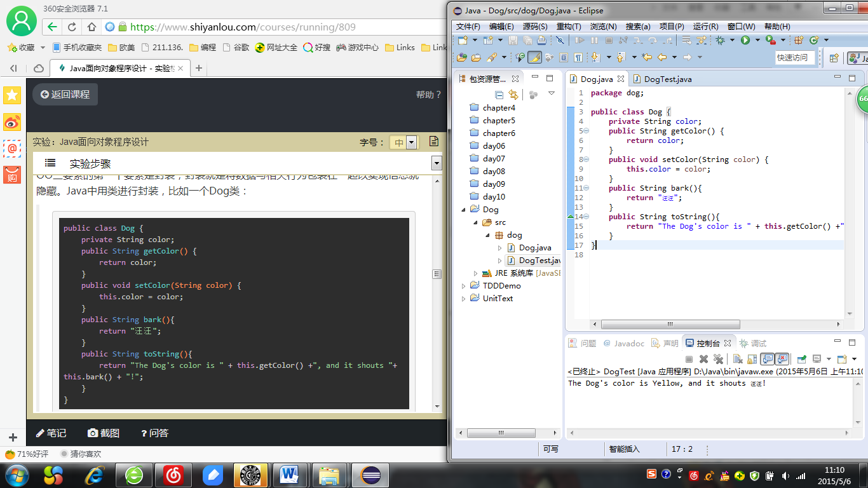This screenshot has width=868, height=488.
Task: Click Collapse All in Package Explorer
Action: pyautogui.click(x=499, y=95)
